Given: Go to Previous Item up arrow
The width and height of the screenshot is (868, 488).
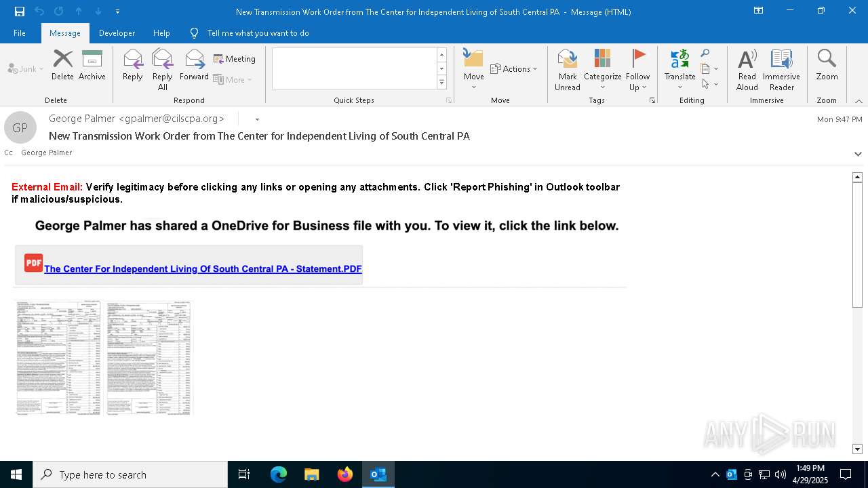Looking at the screenshot, I should point(79,12).
